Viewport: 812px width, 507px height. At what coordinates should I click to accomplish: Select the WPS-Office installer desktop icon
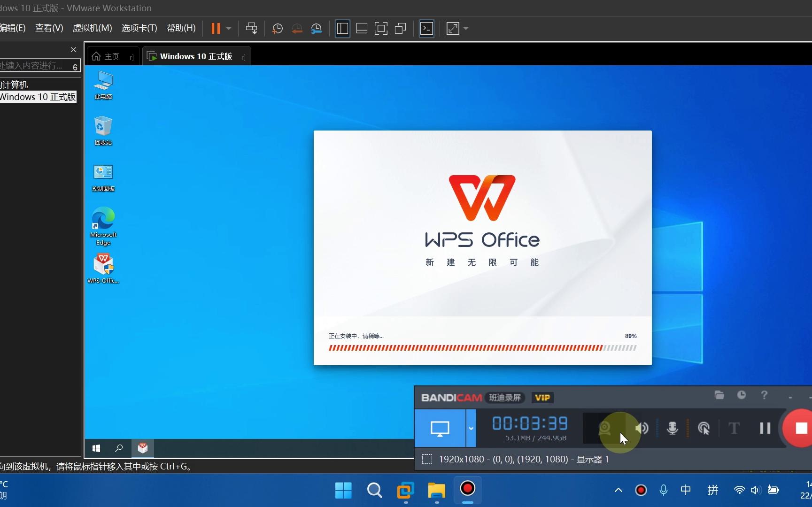103,269
